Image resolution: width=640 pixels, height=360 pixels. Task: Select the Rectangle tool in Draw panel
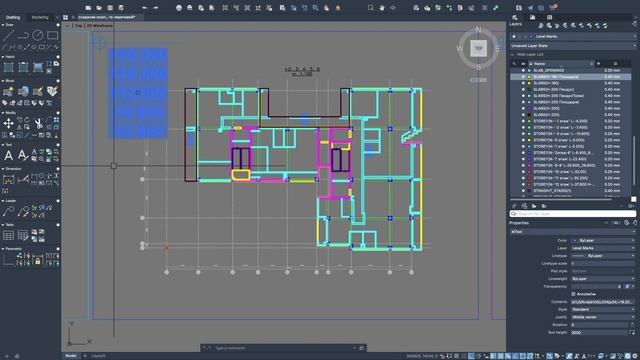52,35
